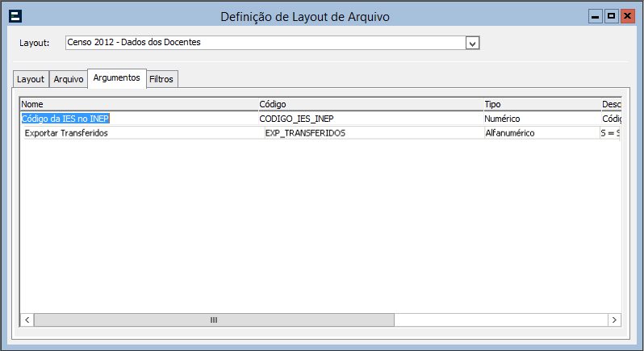Image resolution: width=644 pixels, height=351 pixels.
Task: Maximize the Definição de Layout window
Action: 611,16
